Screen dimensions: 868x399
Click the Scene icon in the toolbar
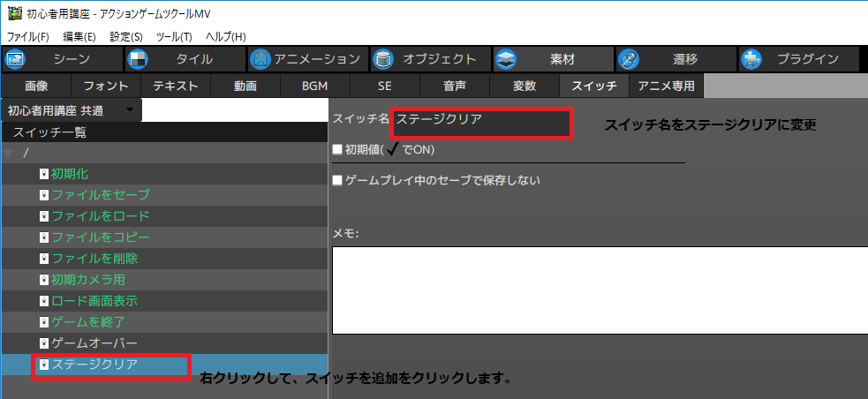pyautogui.click(x=14, y=59)
